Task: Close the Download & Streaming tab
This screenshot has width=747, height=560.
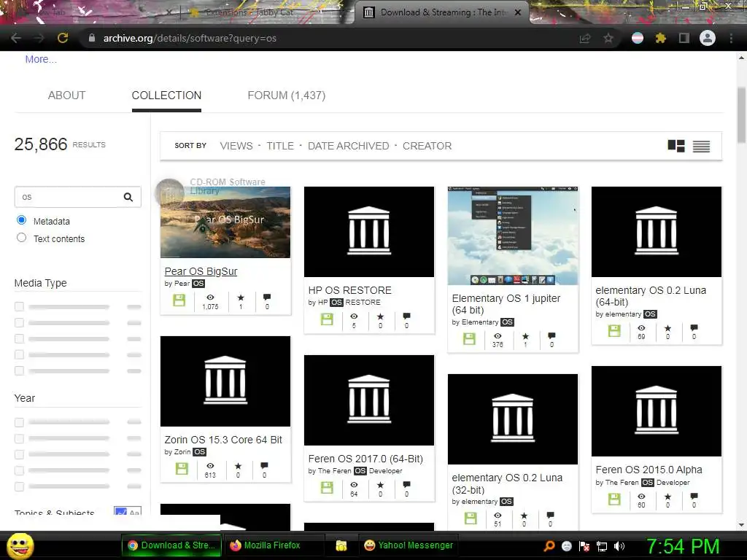Action: [x=518, y=12]
